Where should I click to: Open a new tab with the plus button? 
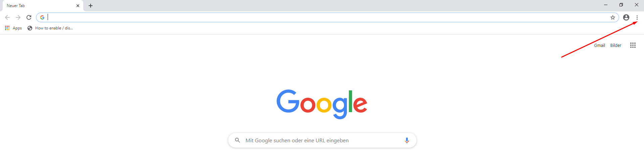tap(91, 6)
